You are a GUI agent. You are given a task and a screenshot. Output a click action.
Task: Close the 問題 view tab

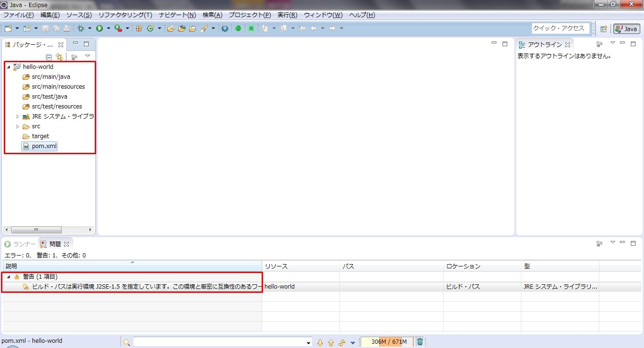pyautogui.click(x=66, y=244)
